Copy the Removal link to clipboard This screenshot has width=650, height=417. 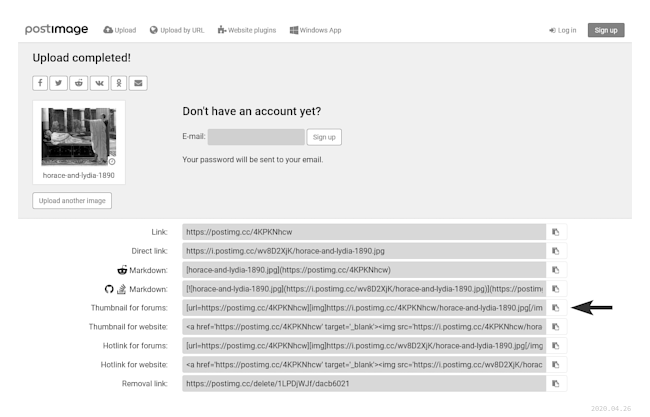556,384
